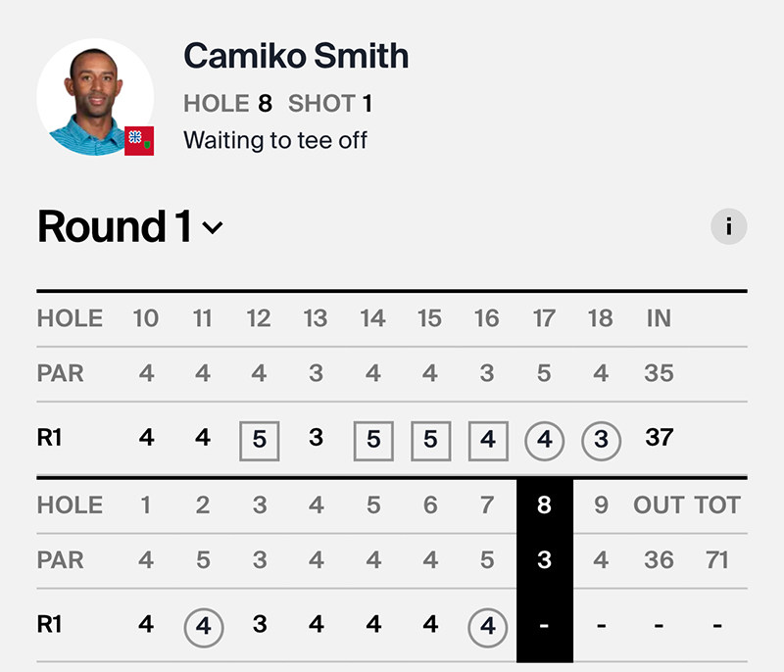Screen dimensions: 784x672
Task: Click the circled birdie score on hole 17
Action: coord(545,440)
